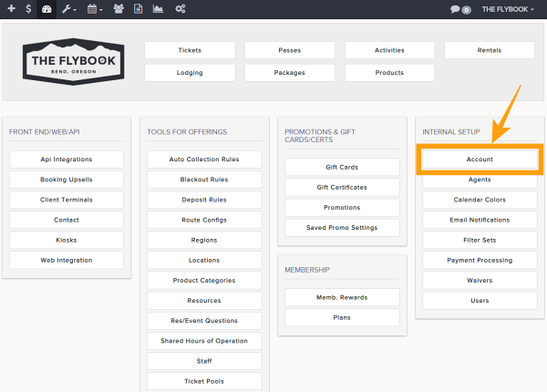Screen dimensions: 547x392
Task: Open Route Configs
Action: pos(204,220)
